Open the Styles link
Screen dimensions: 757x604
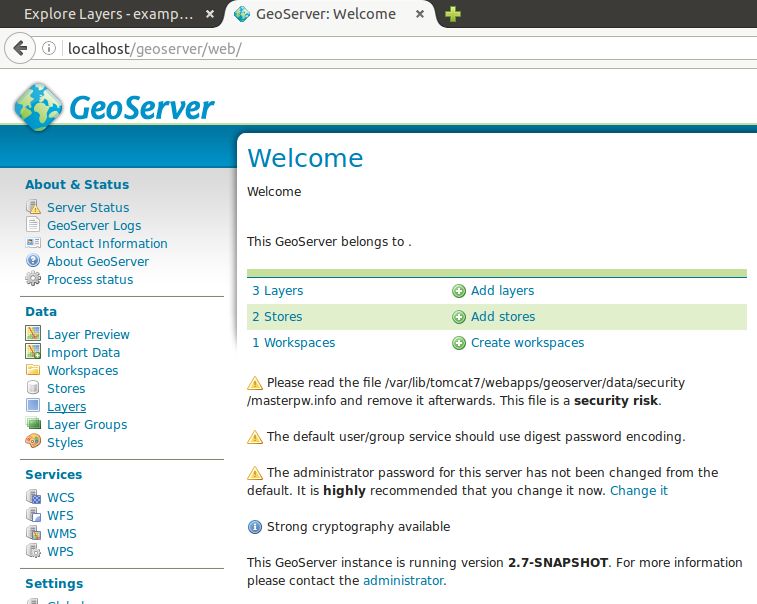[65, 442]
